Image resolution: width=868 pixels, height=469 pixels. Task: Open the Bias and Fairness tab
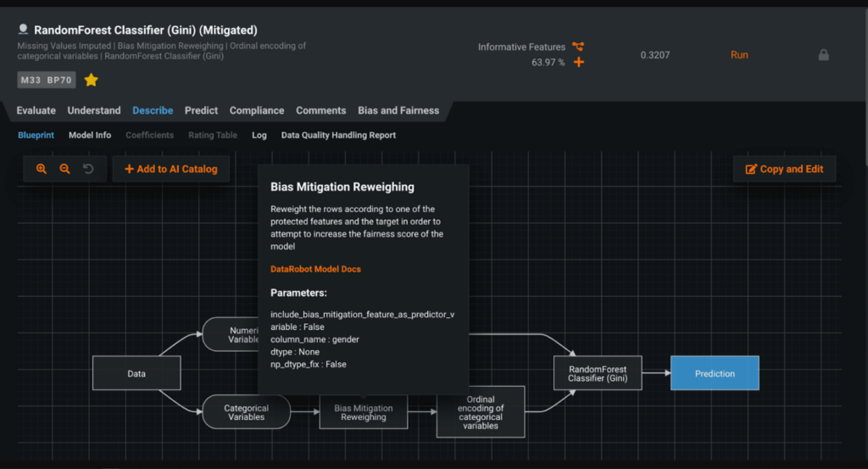pyautogui.click(x=398, y=110)
